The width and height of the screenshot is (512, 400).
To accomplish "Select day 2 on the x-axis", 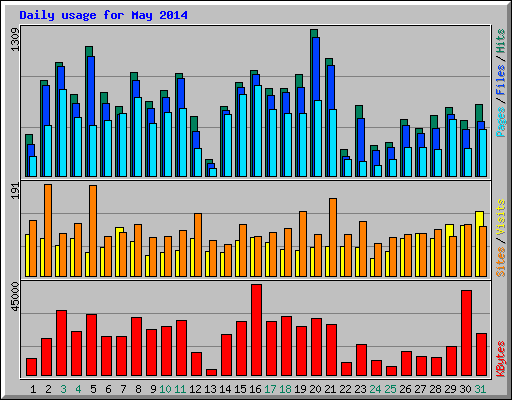I will (x=48, y=389).
